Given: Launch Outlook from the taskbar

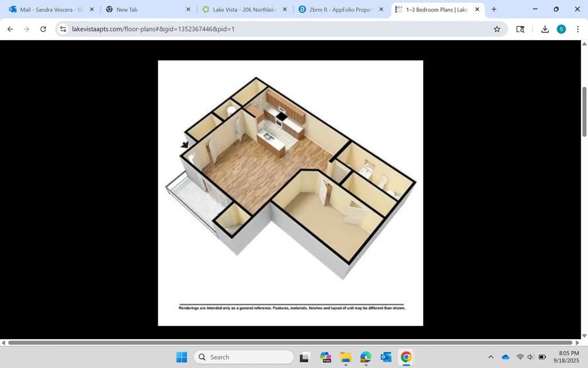Looking at the screenshot, I should [386, 357].
